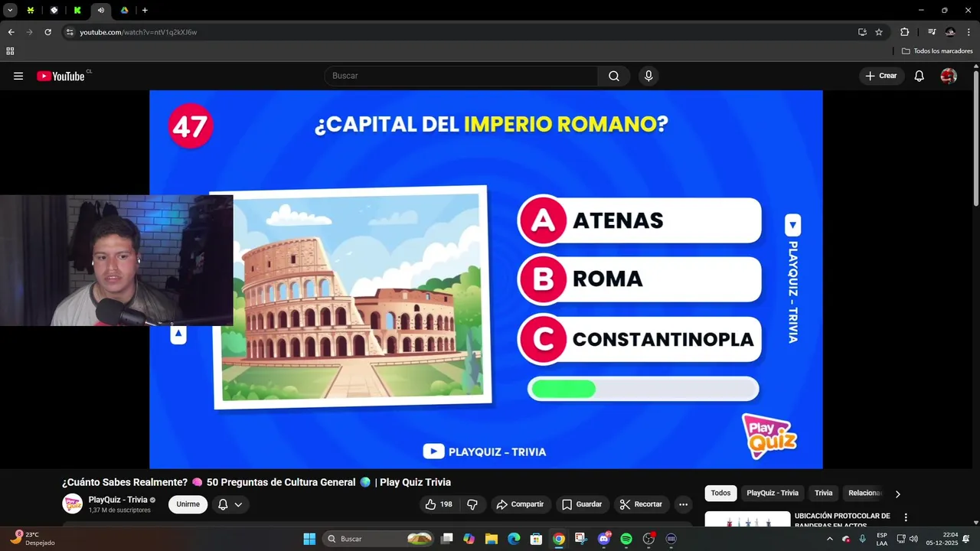
Task: Open PlayQuiz - Trivia channel avatar
Action: click(73, 504)
